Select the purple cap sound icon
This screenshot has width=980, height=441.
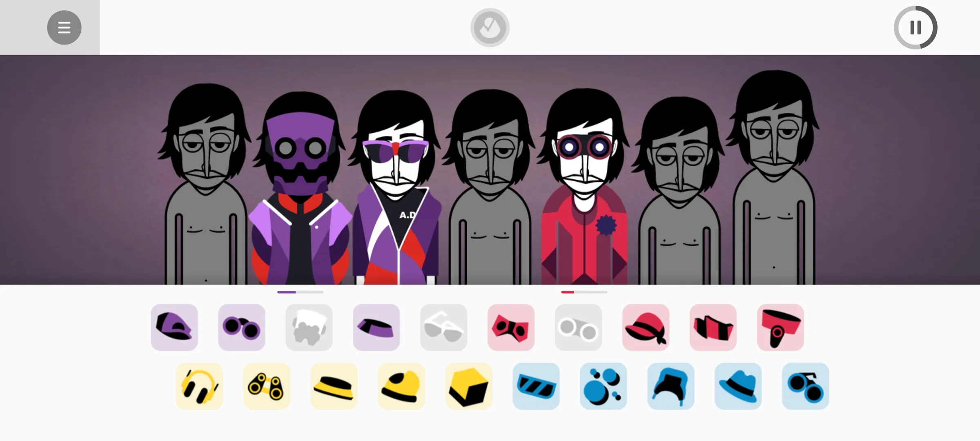pos(174,327)
